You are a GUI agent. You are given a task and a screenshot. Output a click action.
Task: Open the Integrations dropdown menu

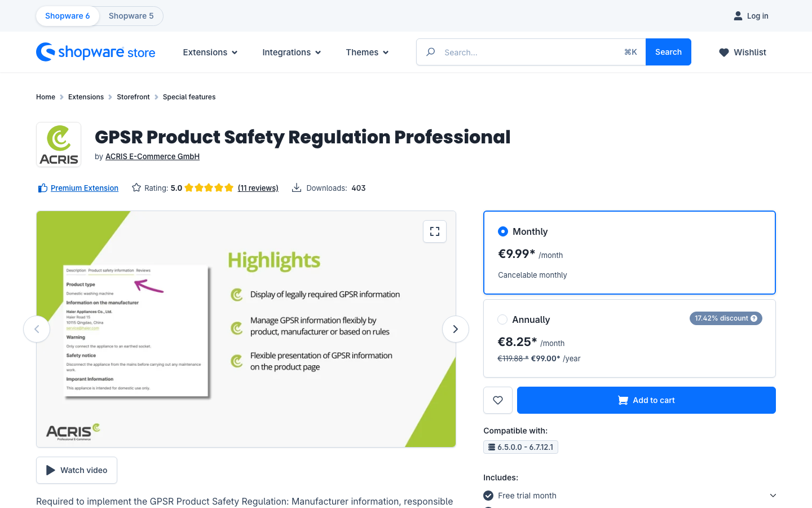[292, 52]
